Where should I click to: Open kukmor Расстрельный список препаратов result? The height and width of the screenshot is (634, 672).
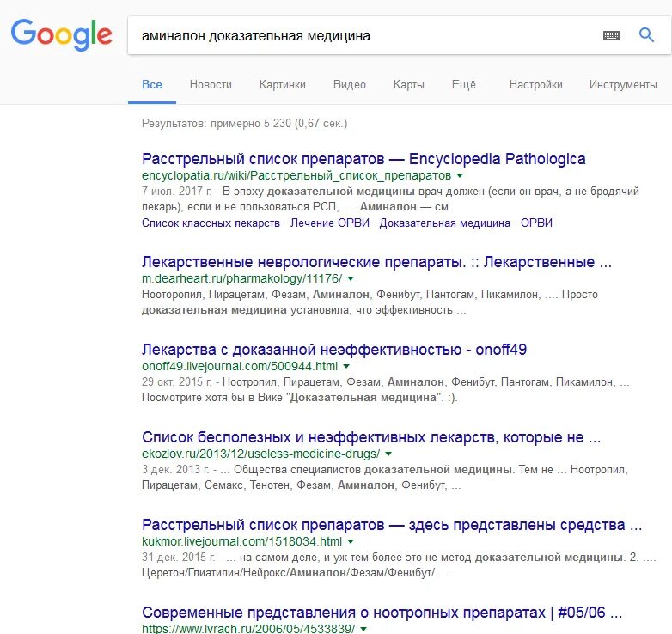pos(392,525)
